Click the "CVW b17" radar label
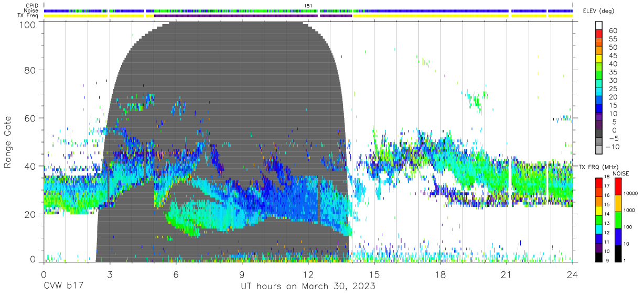 [62, 287]
